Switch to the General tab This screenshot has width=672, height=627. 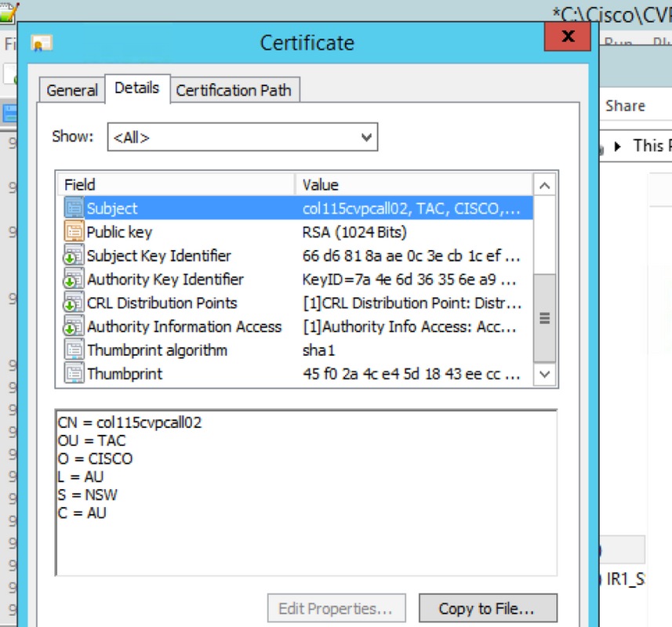[72, 90]
